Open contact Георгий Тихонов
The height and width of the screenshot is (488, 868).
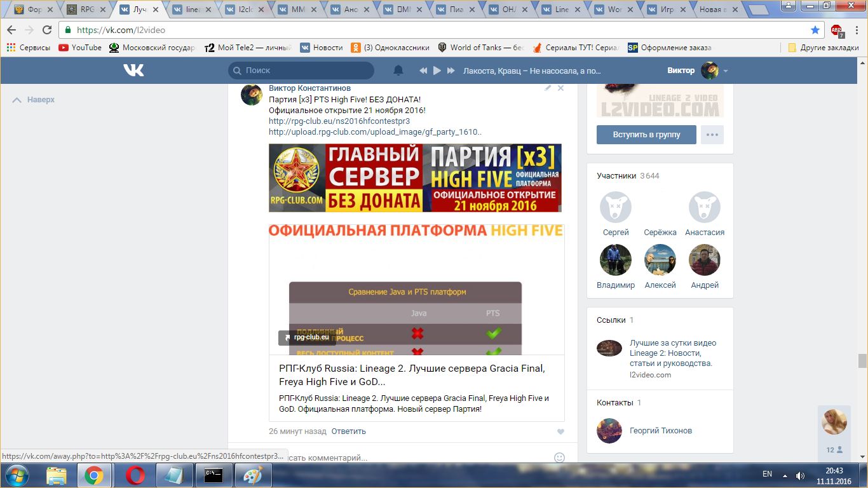(661, 431)
